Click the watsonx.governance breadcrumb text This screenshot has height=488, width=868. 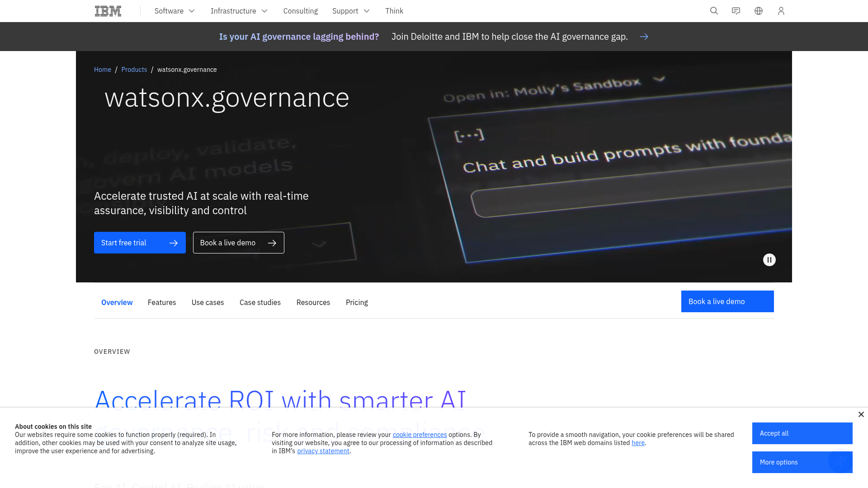point(187,70)
